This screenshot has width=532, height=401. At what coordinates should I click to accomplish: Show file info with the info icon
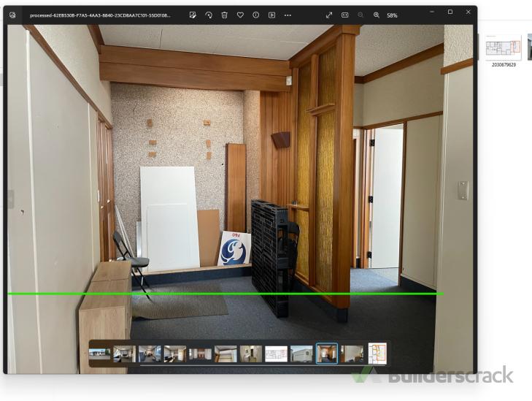tap(255, 15)
